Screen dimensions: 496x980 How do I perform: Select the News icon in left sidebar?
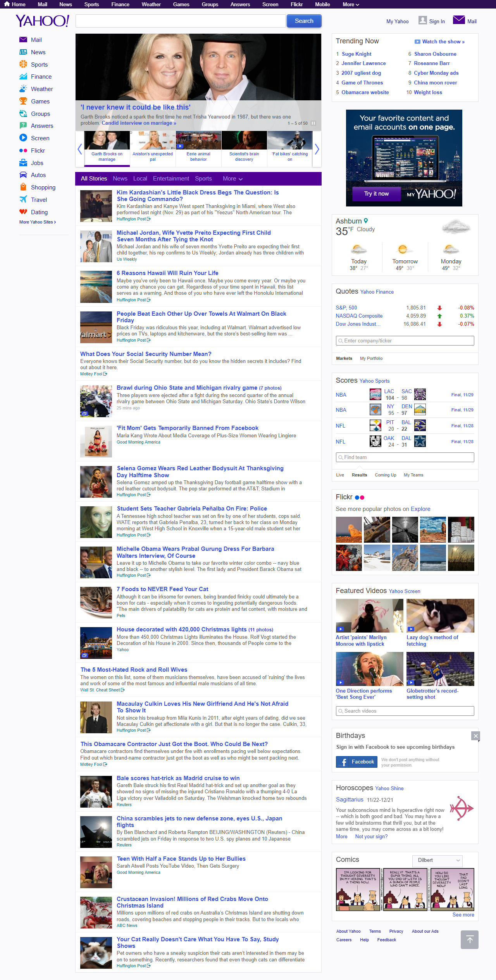23,52
